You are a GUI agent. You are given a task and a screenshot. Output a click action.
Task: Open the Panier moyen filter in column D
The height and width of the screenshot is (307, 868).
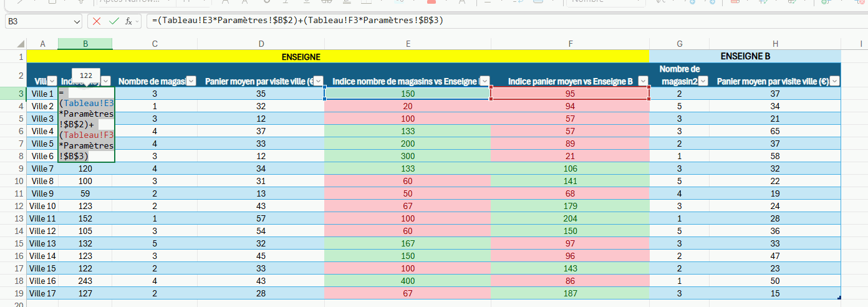319,81
